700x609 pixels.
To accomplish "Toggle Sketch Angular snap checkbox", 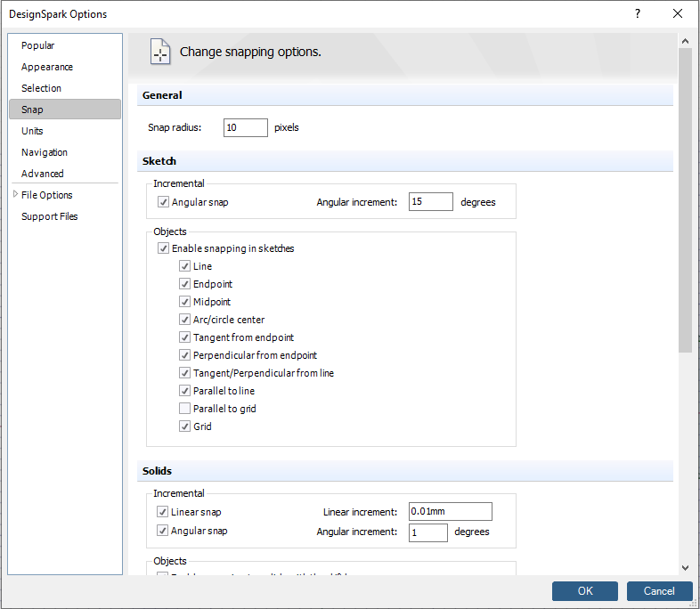I will coord(163,202).
